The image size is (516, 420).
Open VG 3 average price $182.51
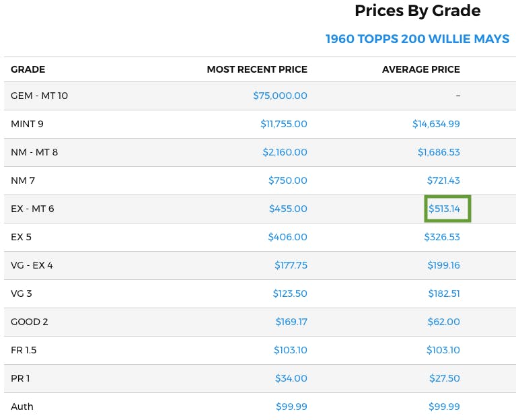[443, 293]
